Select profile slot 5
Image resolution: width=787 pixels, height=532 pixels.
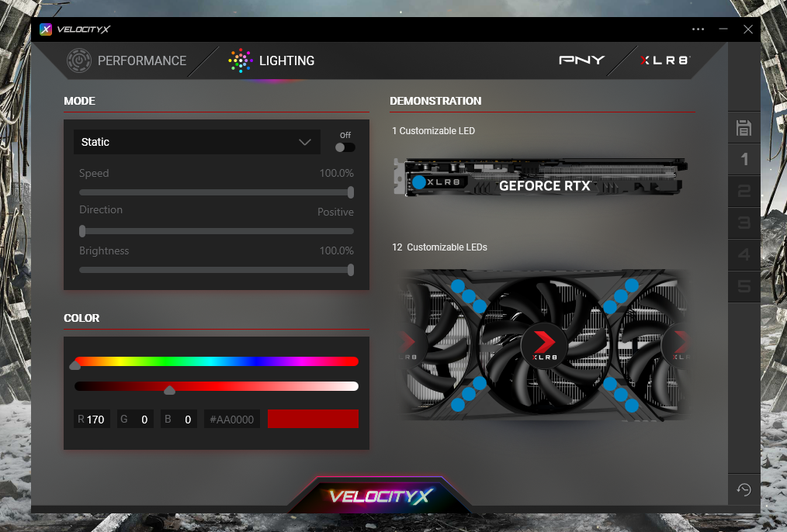coord(744,286)
